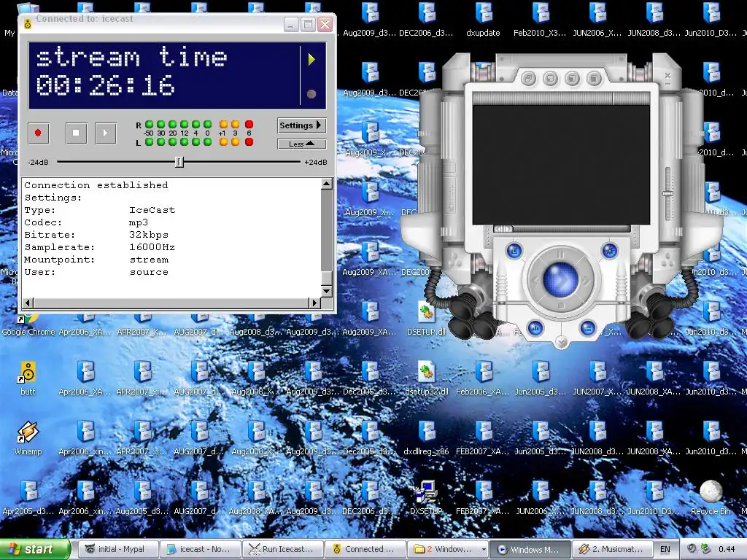Click the Media Player seek bar handle
The width and height of the screenshot is (747, 560).
point(503,229)
